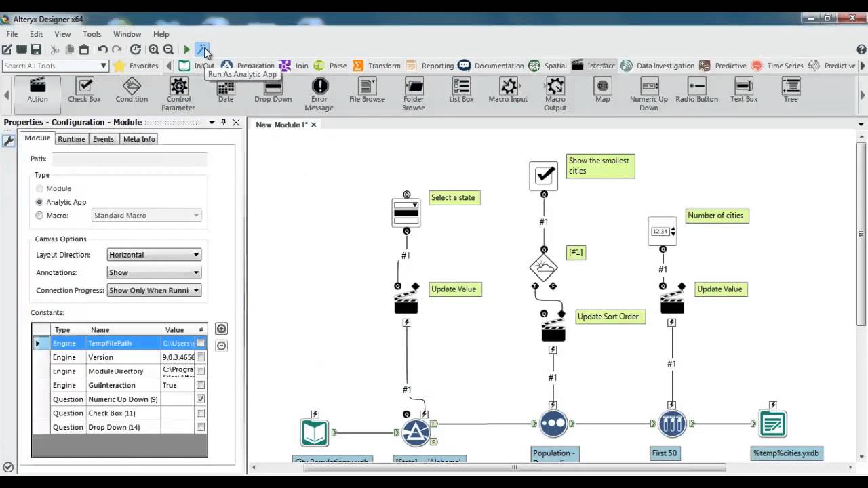Viewport: 868px width, 488px height.
Task: Select the Text Box palette tool
Action: pos(743,91)
